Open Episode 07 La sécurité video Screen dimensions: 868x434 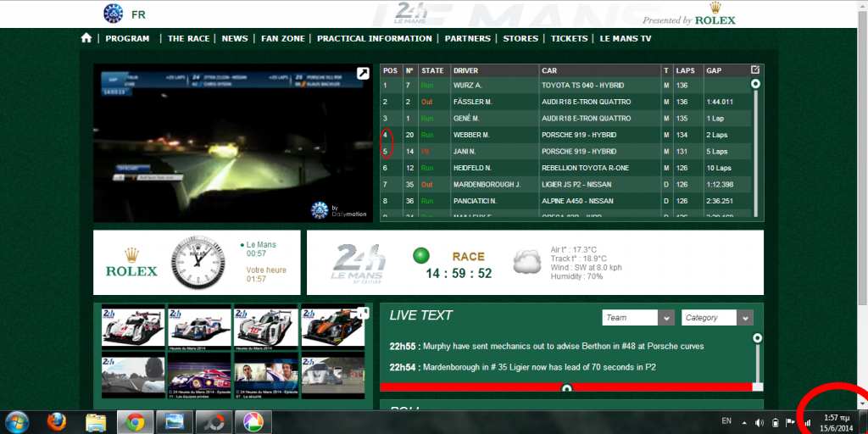tap(265, 377)
